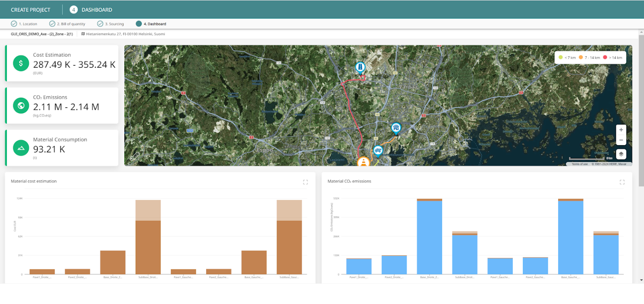This screenshot has width=644, height=304.
Task: Click the truck marker on the map
Action: click(x=378, y=150)
